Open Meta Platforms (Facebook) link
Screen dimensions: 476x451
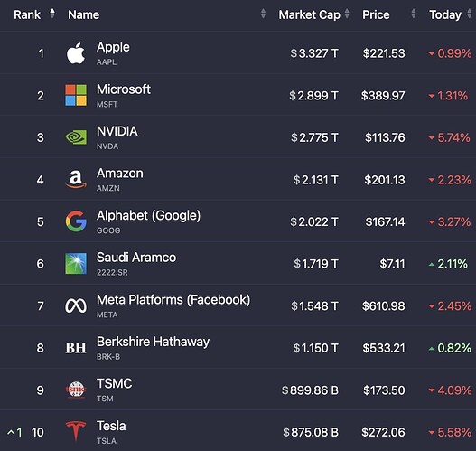pos(173,300)
